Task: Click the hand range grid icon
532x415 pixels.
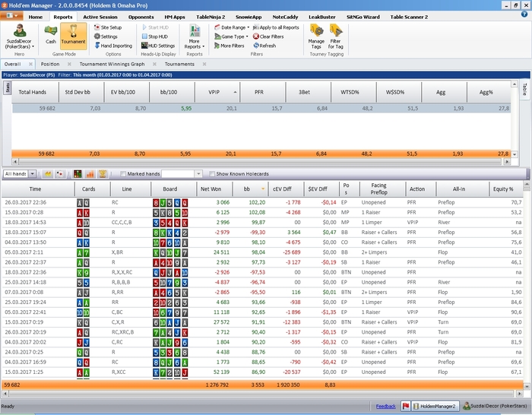Action: click(78, 174)
